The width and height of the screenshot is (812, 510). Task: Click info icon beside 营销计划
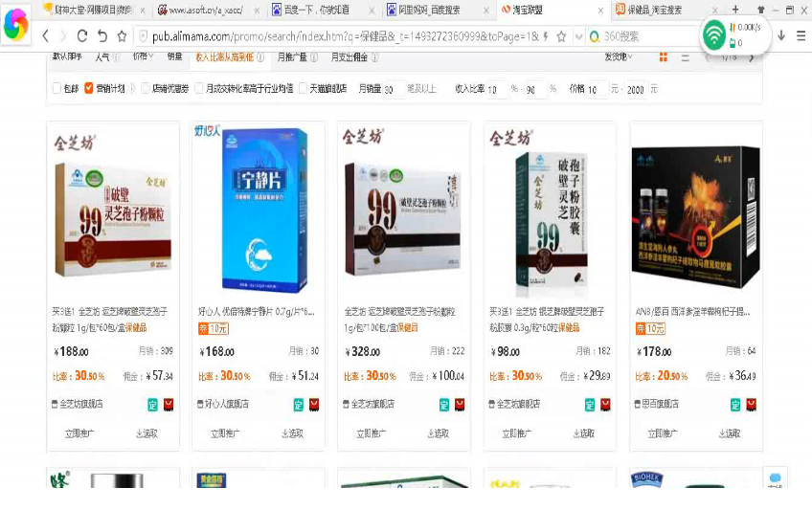pyautogui.click(x=131, y=88)
